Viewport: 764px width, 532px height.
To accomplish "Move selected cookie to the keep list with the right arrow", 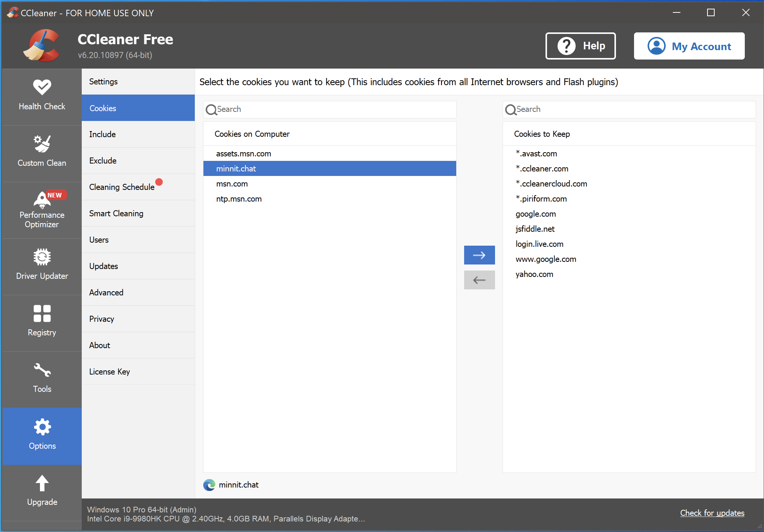I will point(479,255).
